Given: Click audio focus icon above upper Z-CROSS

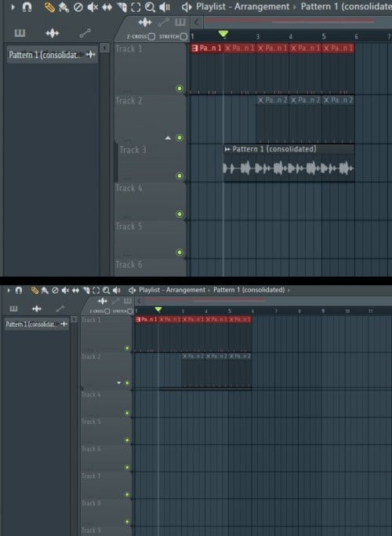Looking at the screenshot, I should (x=145, y=23).
